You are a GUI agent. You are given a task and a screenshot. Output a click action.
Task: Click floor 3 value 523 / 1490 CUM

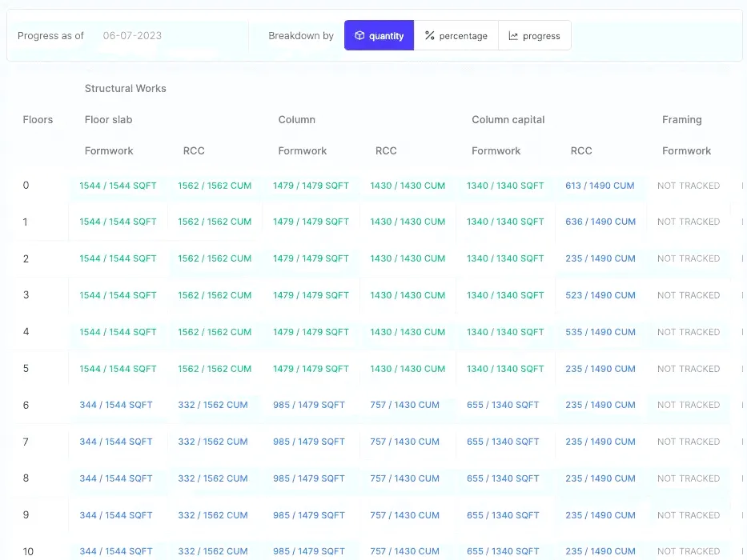click(x=600, y=295)
